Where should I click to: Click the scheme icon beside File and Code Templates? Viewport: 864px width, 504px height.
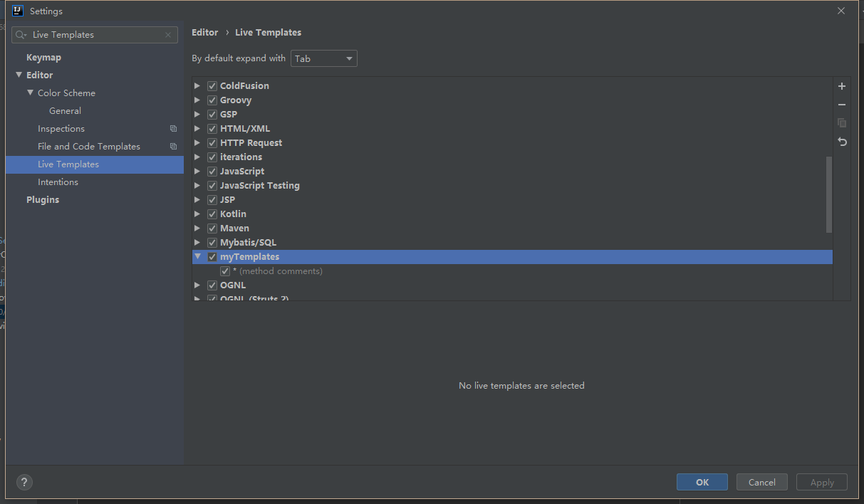click(x=173, y=146)
